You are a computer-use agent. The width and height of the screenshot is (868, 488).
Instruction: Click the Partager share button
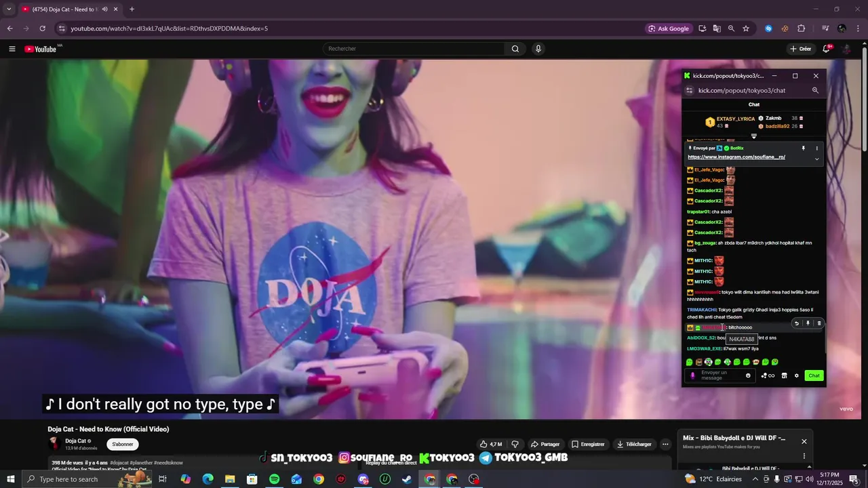(x=545, y=445)
